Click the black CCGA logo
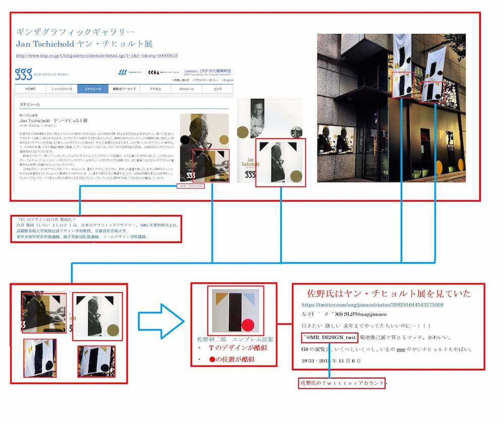 click(x=163, y=72)
